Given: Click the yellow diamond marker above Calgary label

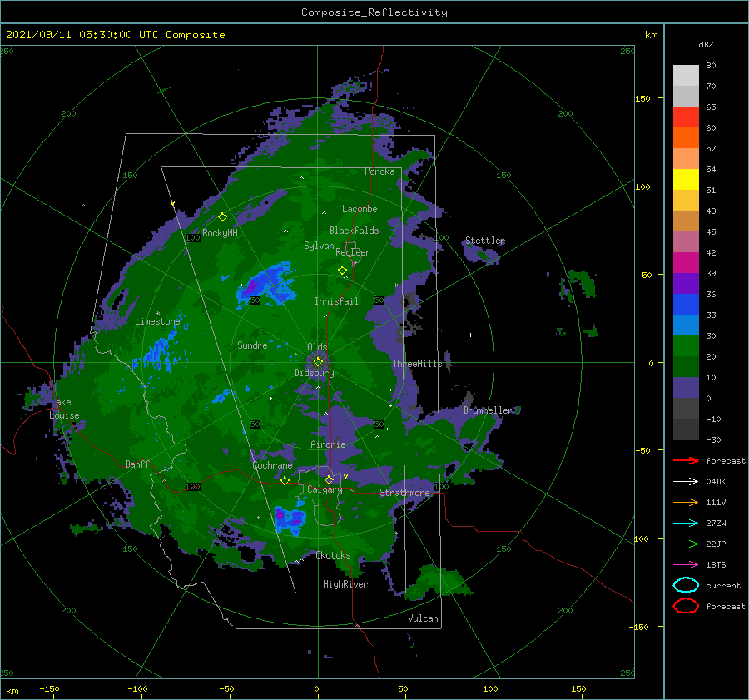Looking at the screenshot, I should (329, 479).
